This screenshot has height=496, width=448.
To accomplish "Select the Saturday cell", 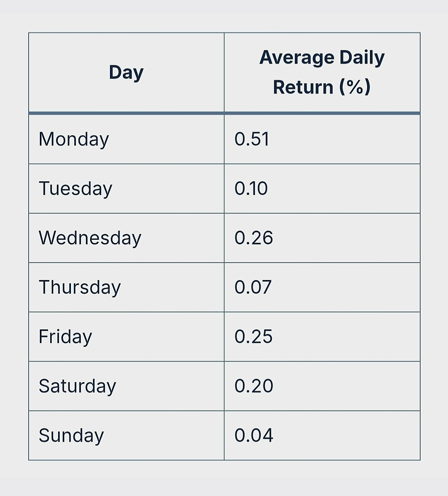I will [x=77, y=386].
